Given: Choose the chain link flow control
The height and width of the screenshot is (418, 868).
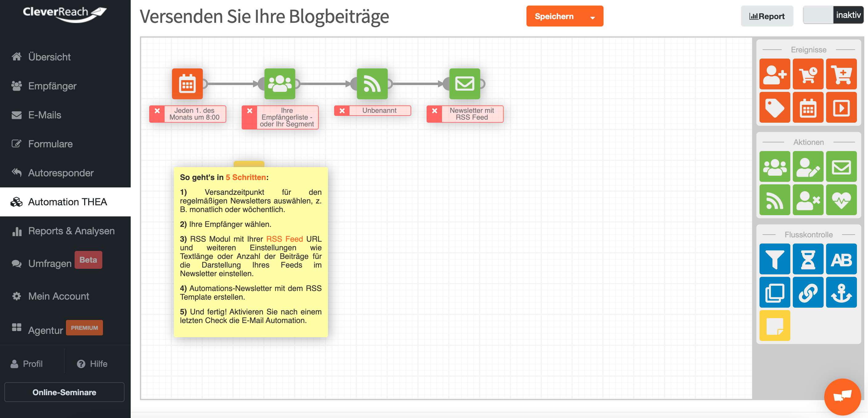Looking at the screenshot, I should (808, 292).
